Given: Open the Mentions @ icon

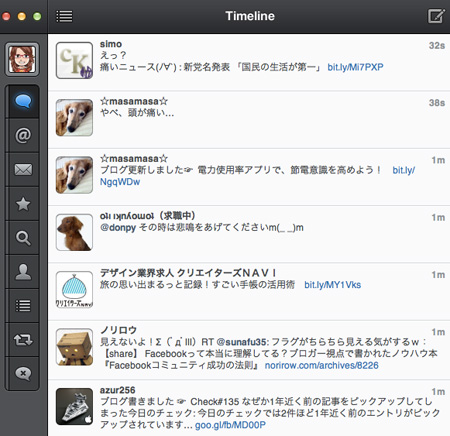Looking at the screenshot, I should (23, 135).
